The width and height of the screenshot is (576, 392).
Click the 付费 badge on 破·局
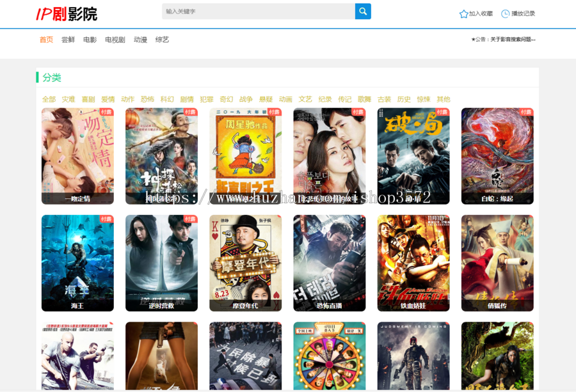click(442, 112)
